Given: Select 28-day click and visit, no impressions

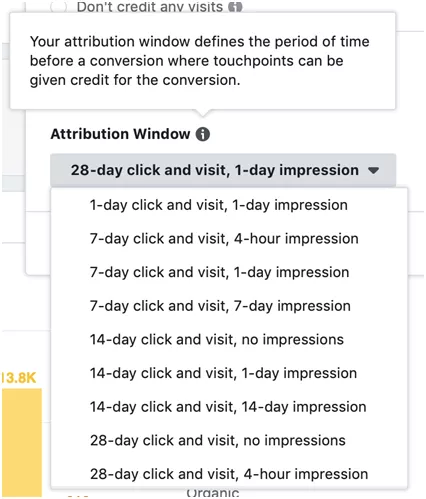Looking at the screenshot, I should pos(218,441).
